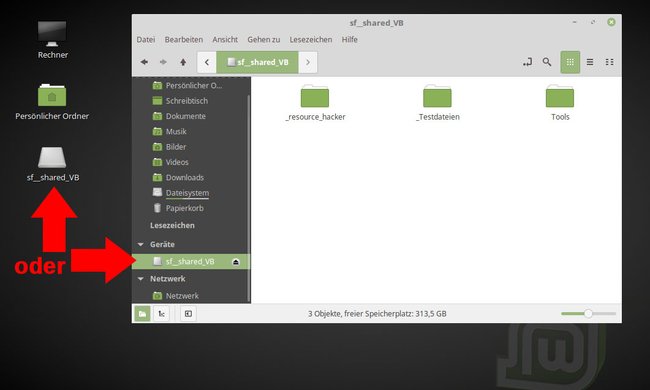
Task: Click the sf_shared_VB desktop drive icon
Action: point(53,164)
